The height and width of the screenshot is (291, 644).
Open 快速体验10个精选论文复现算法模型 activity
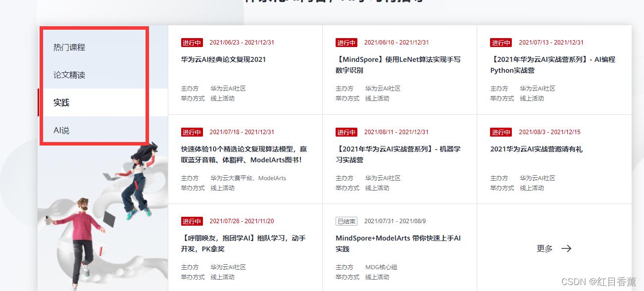tap(244, 154)
